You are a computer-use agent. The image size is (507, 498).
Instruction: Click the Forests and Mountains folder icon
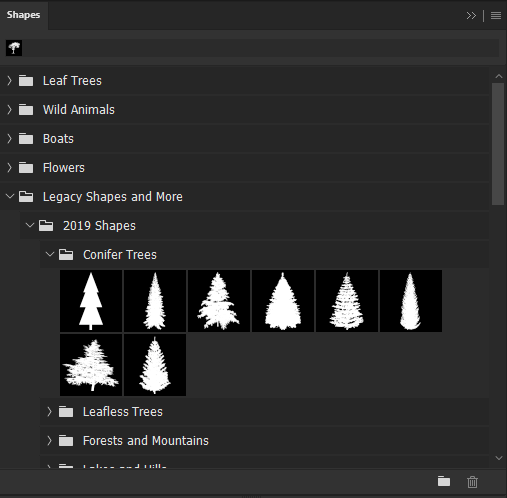tap(66, 441)
